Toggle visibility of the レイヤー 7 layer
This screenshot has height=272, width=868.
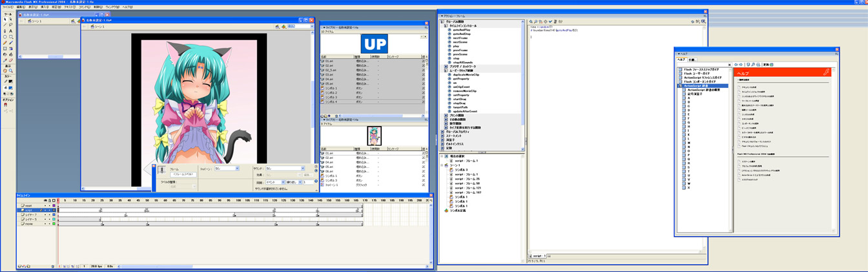(45, 214)
